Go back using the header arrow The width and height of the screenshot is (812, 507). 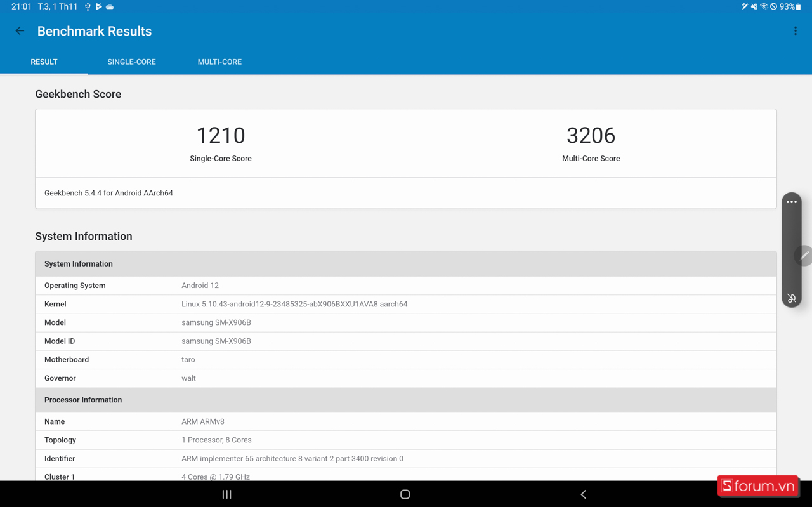point(20,31)
